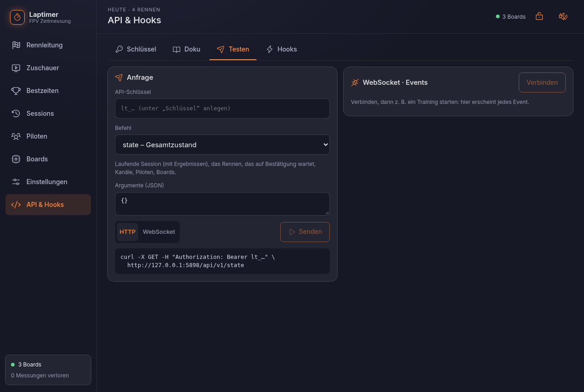The height and width of the screenshot is (392, 584).
Task: Open Rennleitung in the sidebar
Action: click(48, 45)
